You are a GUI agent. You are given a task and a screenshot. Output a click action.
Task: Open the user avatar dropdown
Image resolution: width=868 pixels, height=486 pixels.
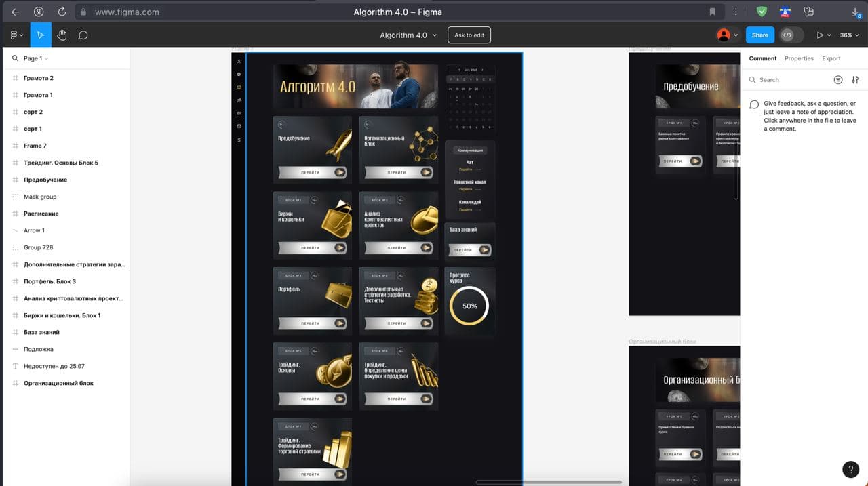[728, 35]
